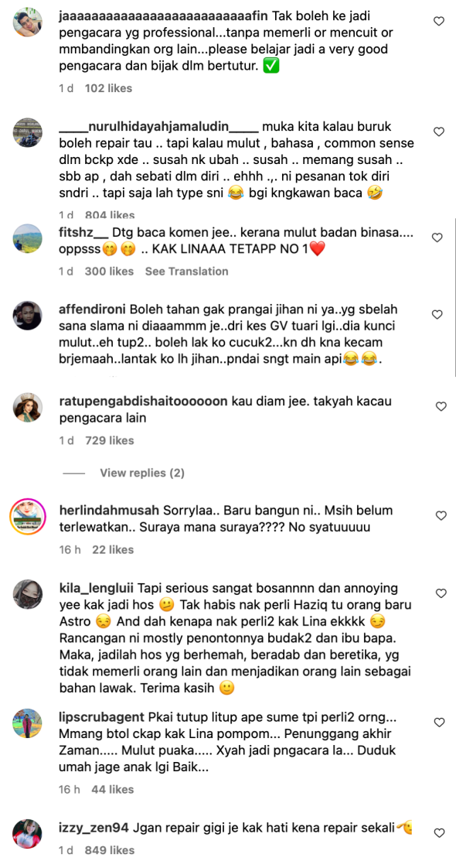Open izzy_zen94 profile picture
The image size is (456, 868).
point(27,834)
